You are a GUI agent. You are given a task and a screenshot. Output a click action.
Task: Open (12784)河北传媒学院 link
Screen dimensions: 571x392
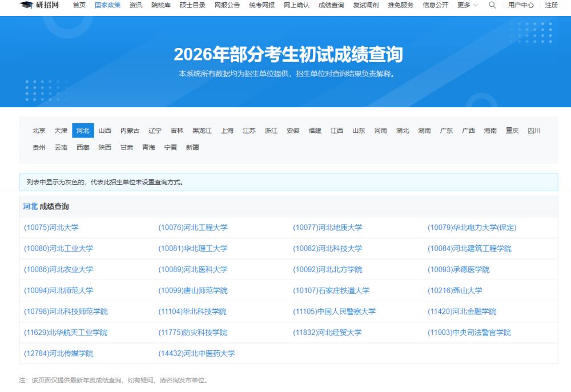point(59,353)
